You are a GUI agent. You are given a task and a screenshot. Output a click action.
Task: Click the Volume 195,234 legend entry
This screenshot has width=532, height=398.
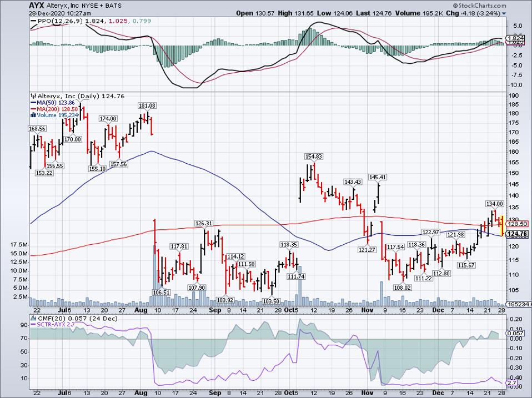tap(57, 115)
